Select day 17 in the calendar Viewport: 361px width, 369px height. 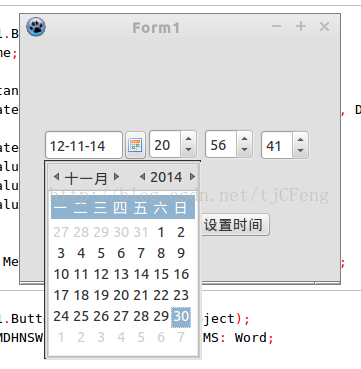tap(61, 295)
